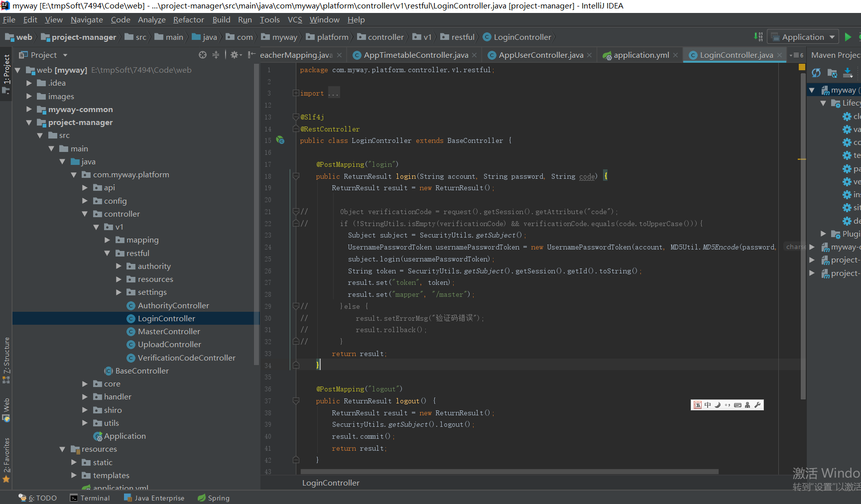
Task: Collapse the restful folder
Action: (x=107, y=253)
